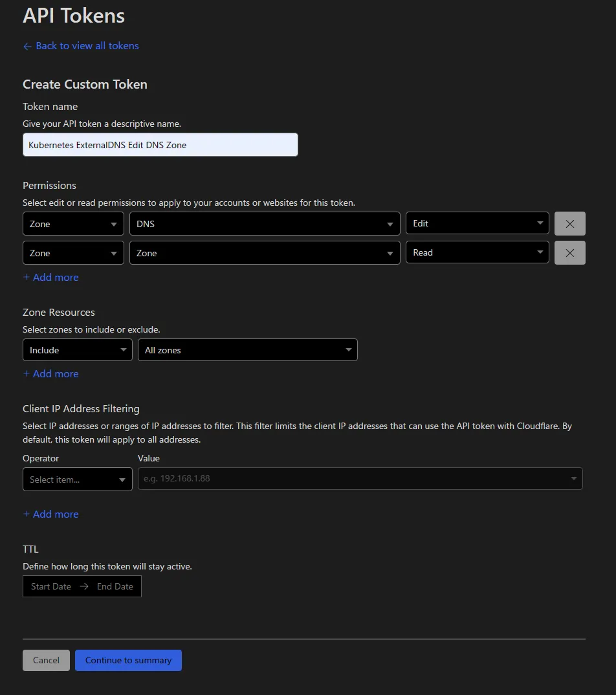Open the second row's Zone permission type dropdown
Viewport: 616px width, 695px height.
point(264,253)
